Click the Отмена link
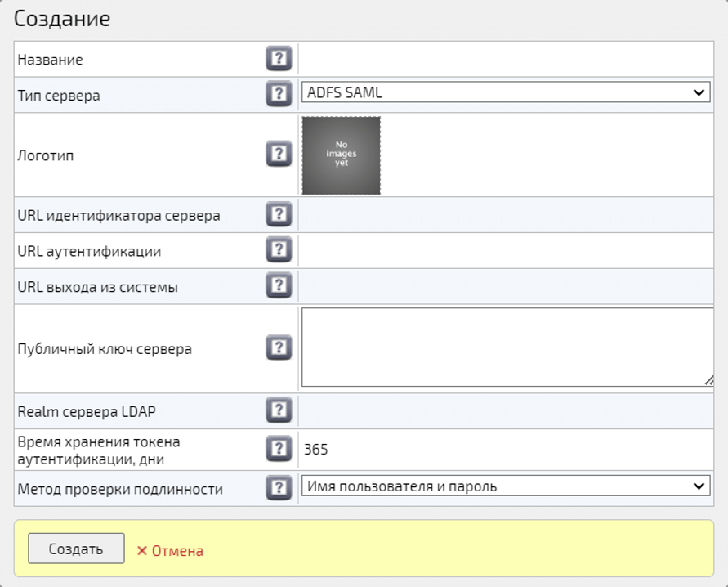728x587 pixels. pyautogui.click(x=170, y=551)
